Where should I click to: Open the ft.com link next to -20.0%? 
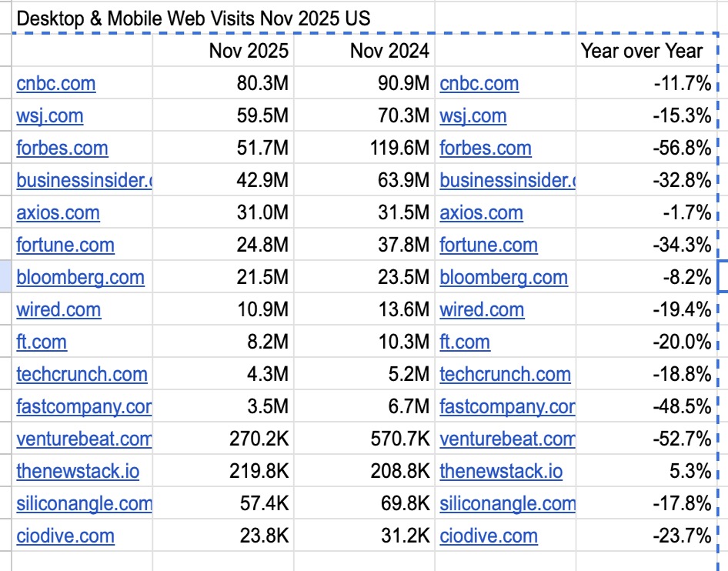tap(465, 342)
